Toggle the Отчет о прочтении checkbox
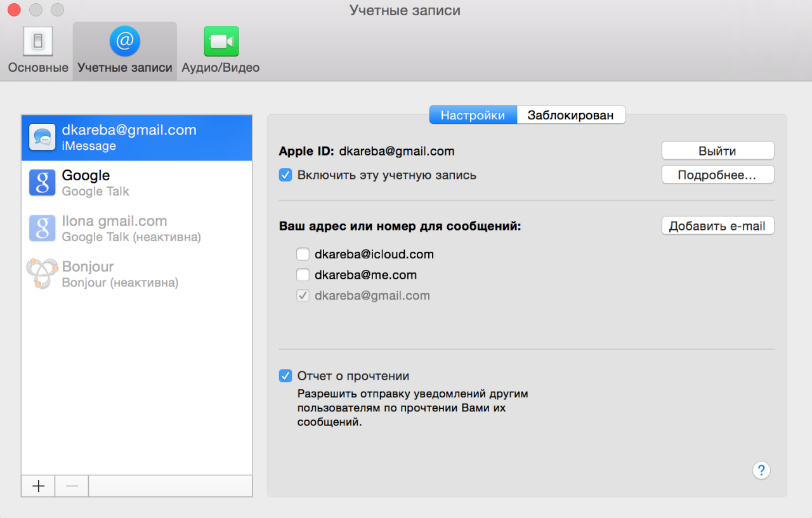Image resolution: width=812 pixels, height=518 pixels. click(x=285, y=376)
